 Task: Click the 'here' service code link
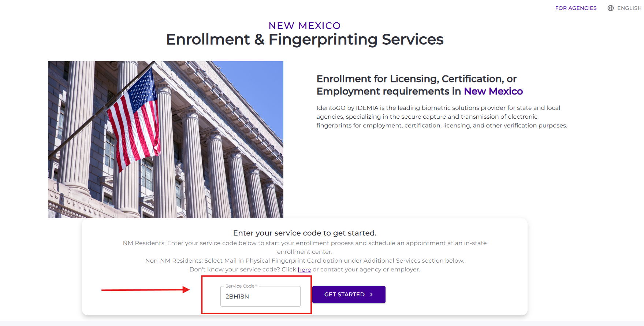click(304, 270)
